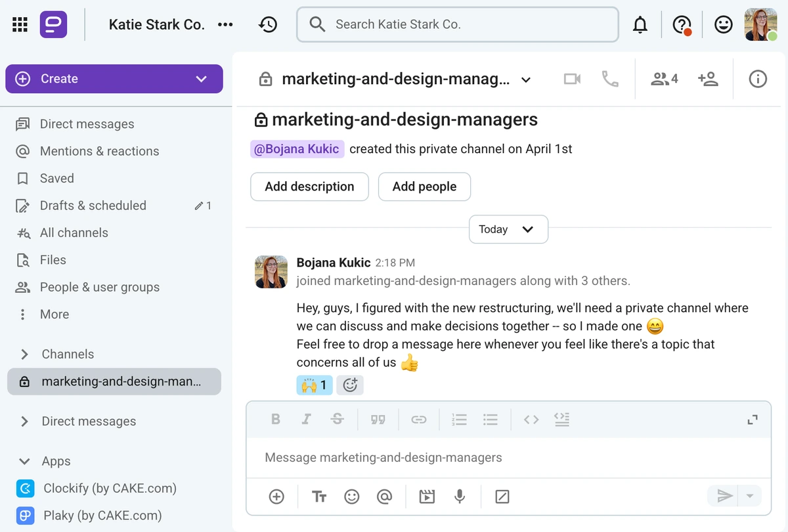Toggle strikethrough text formatting
Viewport: 788px width, 532px height.
pos(338,420)
